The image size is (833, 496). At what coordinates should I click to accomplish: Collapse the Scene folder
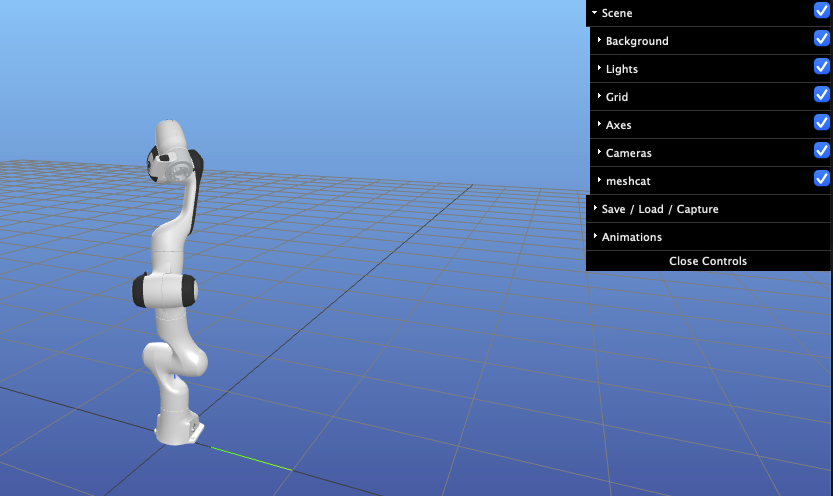(x=617, y=13)
